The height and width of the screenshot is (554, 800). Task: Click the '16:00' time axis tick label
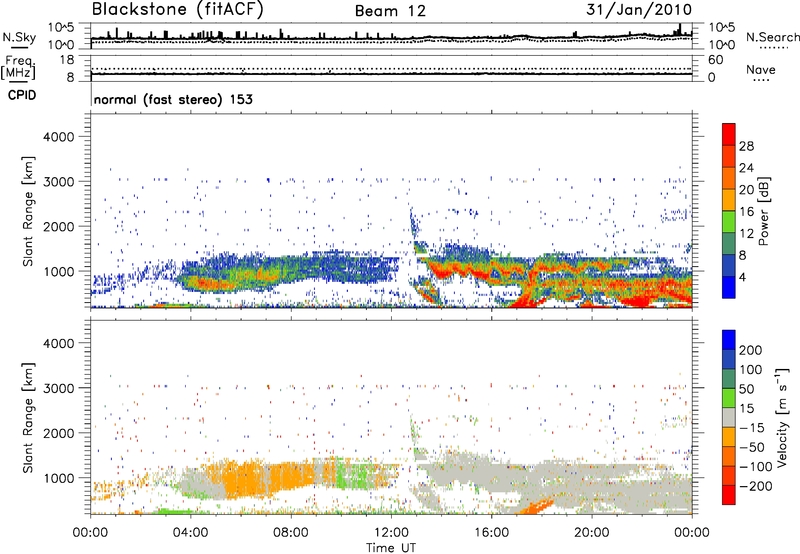(x=491, y=533)
